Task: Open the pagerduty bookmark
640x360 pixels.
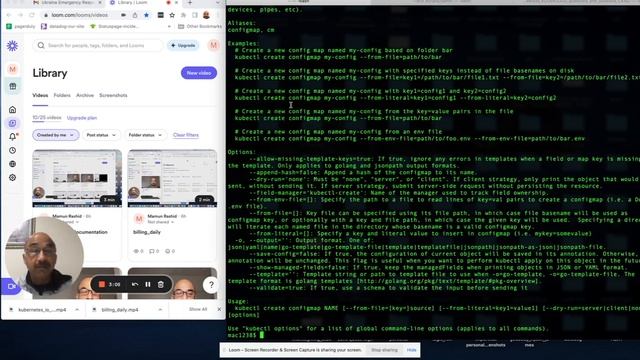Action: click(x=21, y=27)
